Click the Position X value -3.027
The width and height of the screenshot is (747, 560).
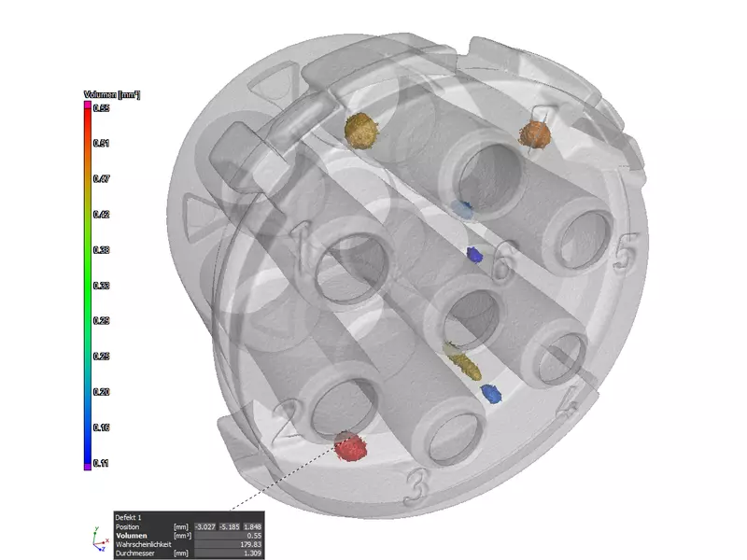204,526
